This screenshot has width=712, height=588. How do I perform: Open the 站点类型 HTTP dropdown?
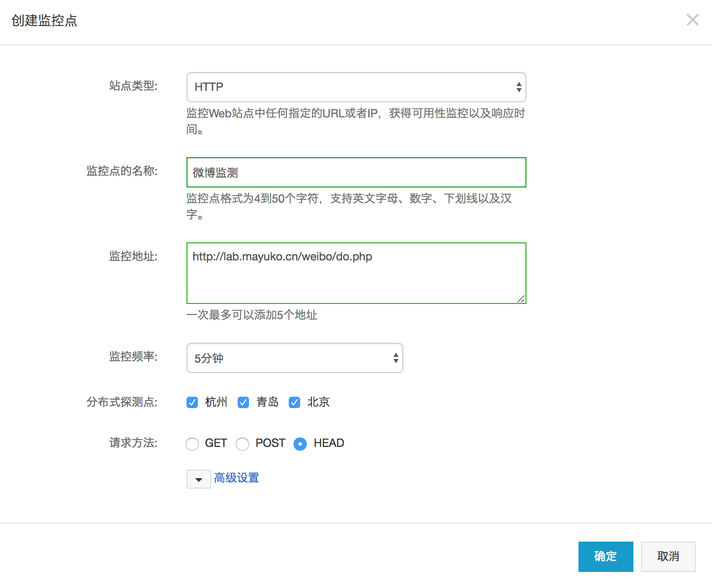[356, 87]
